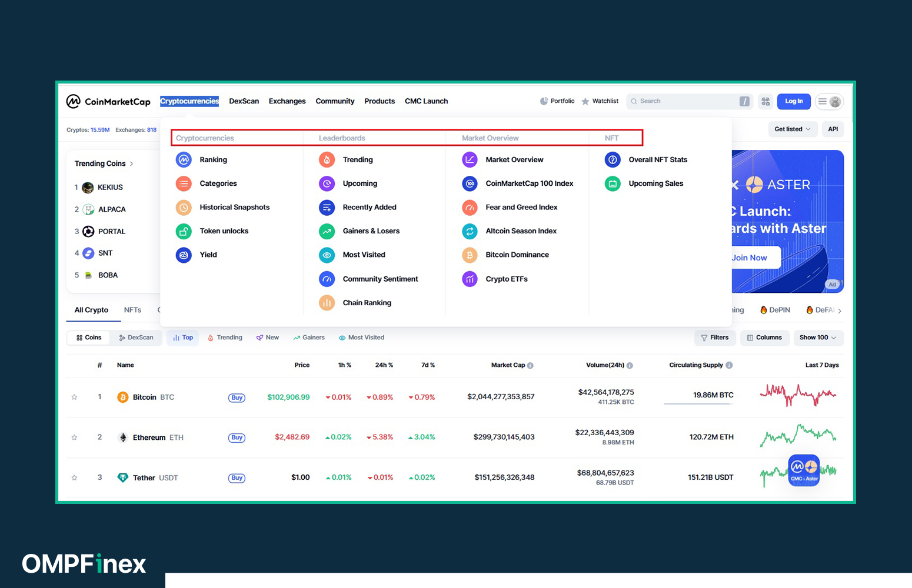Switch view to DexScan toggle

136,338
